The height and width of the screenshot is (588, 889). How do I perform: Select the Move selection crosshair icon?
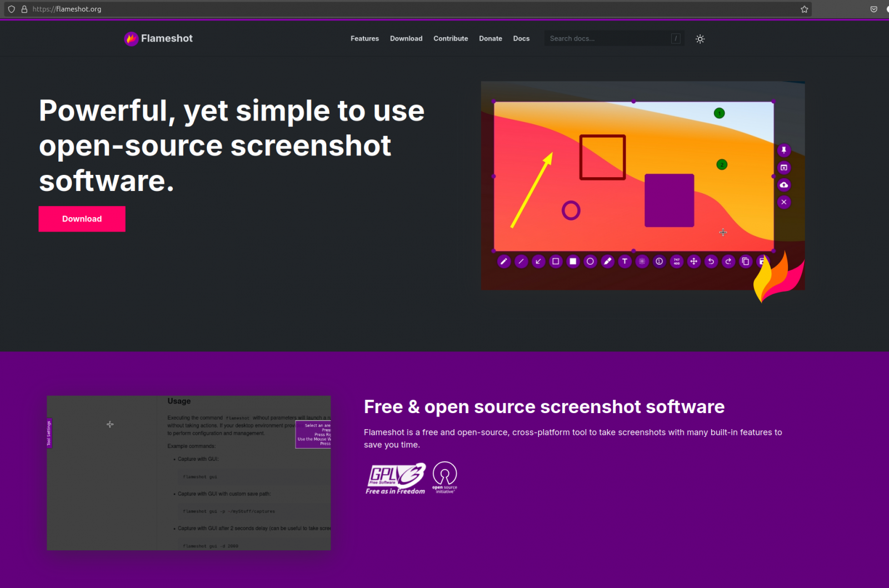pyautogui.click(x=693, y=262)
